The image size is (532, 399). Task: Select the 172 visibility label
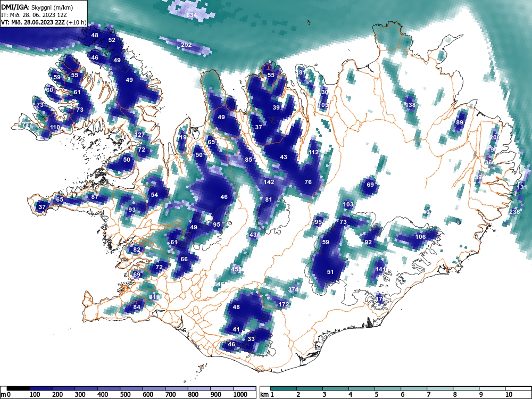[x=284, y=304]
